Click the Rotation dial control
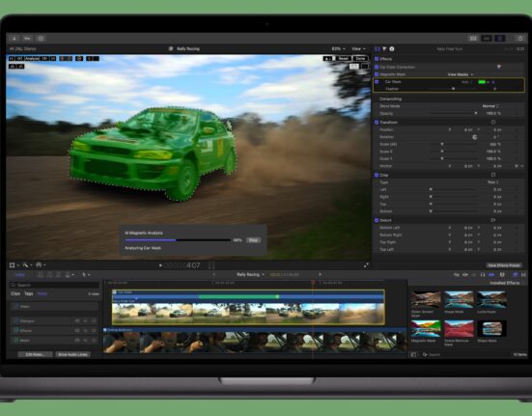Screen dimensions: 532x416 pos(475,137)
